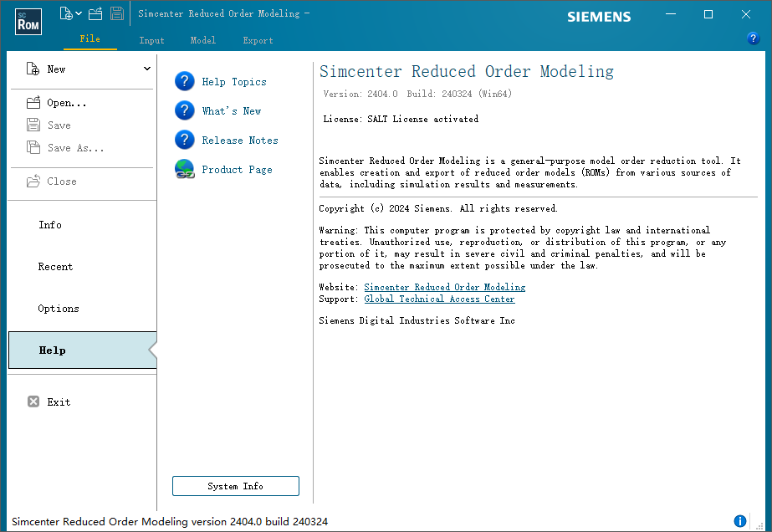The width and height of the screenshot is (772, 532).
Task: Click the 'Simcenter Reduced Order Modeling' heading
Action: 467,72
